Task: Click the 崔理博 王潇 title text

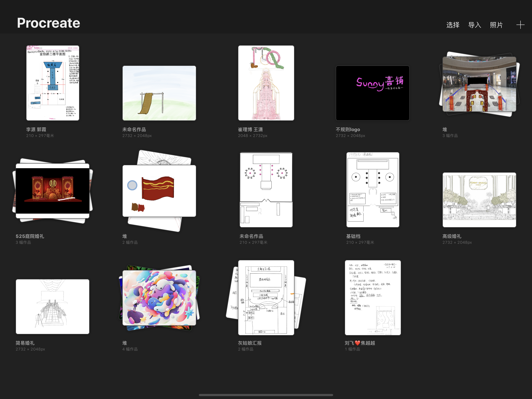Action: [x=250, y=130]
